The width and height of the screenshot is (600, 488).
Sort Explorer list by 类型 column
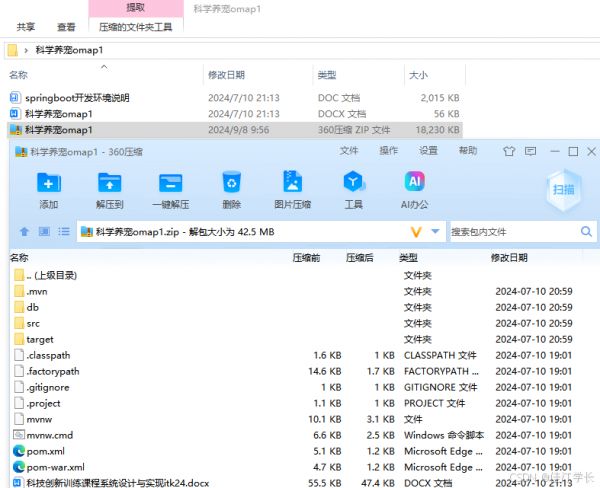pyautogui.click(x=327, y=75)
